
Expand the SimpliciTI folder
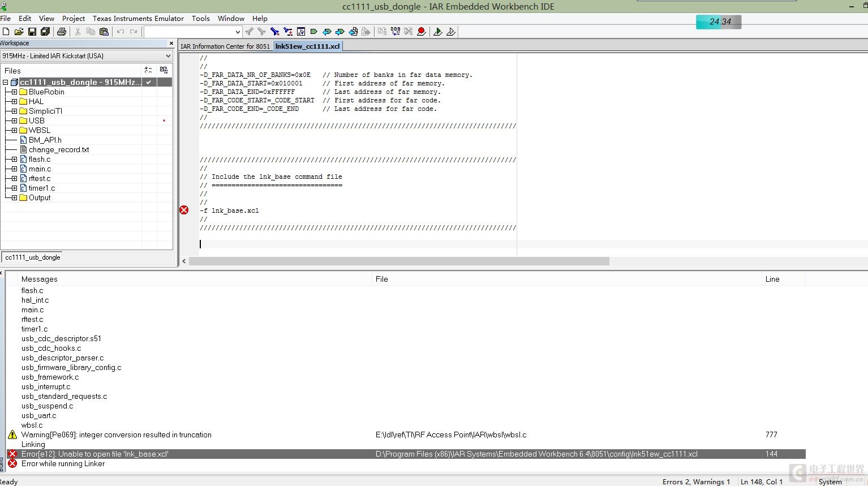point(14,111)
